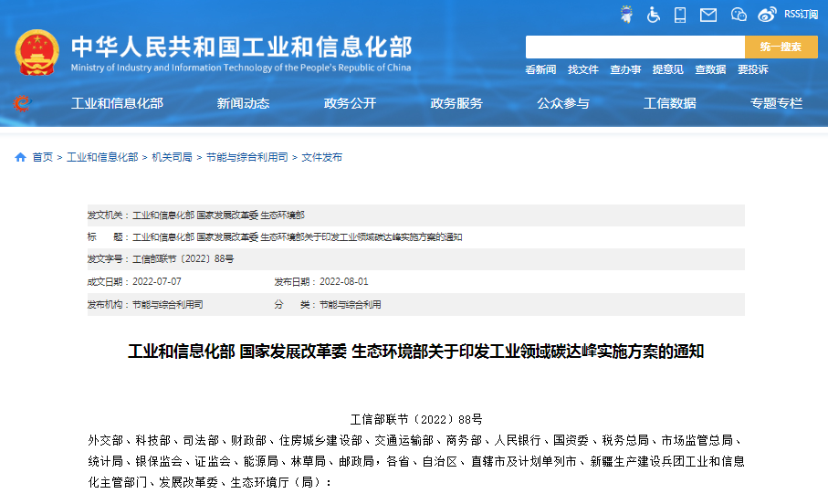Click the recipient line starting 统计局、银保监会

tap(416, 461)
